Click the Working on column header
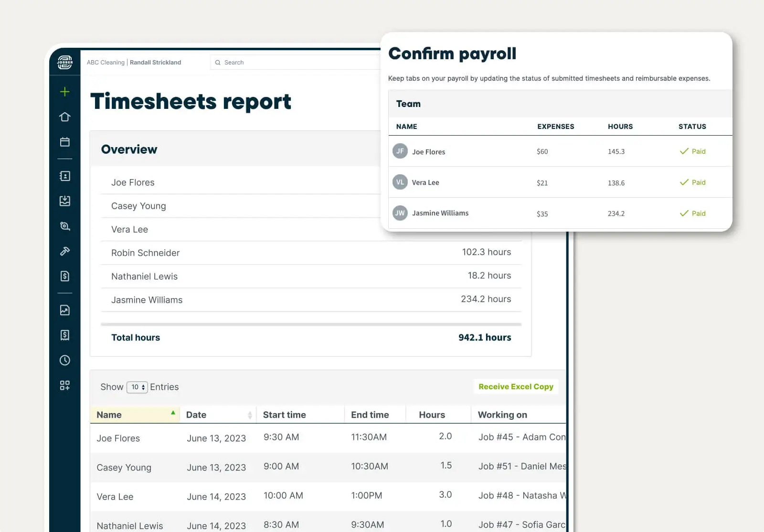This screenshot has height=532, width=764. [x=519, y=415]
